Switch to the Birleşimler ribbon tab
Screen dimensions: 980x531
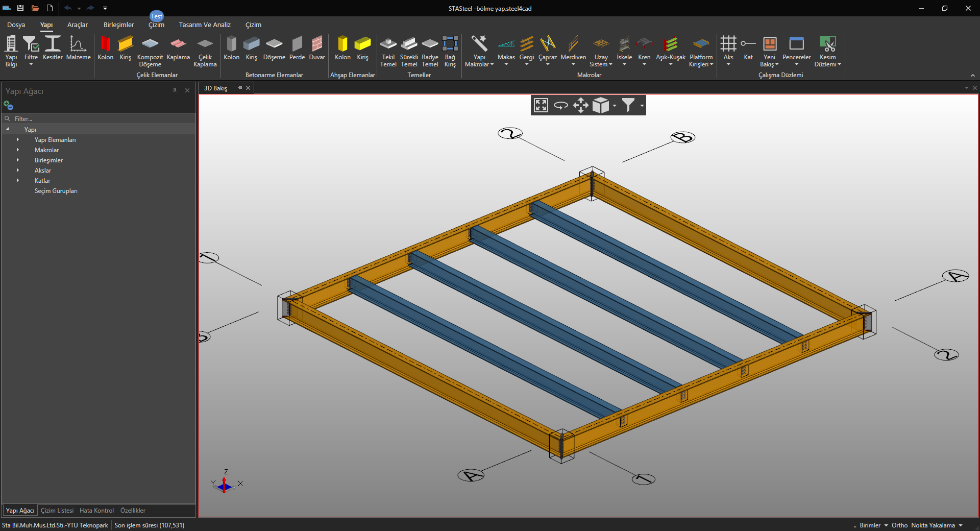point(118,25)
